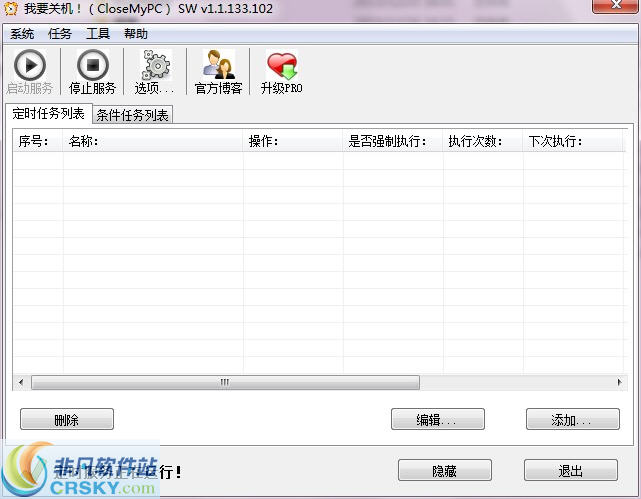Open the Official Blog (官方博客) icon

click(218, 65)
